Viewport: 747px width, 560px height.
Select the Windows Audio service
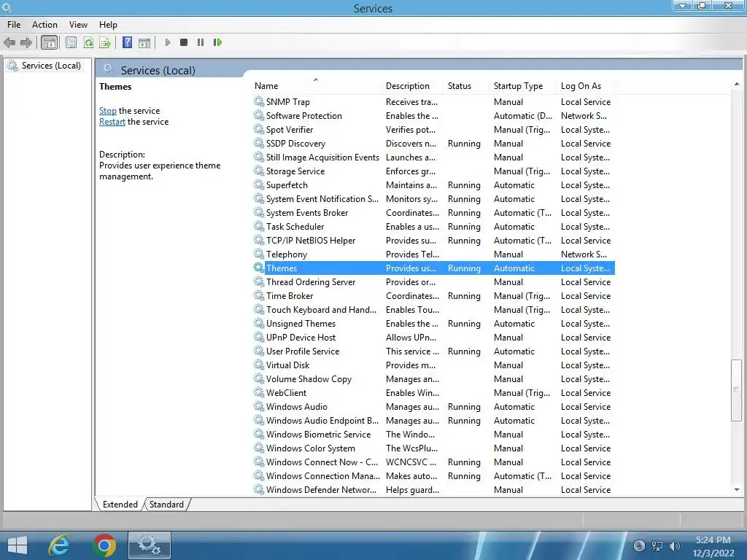[433, 407]
